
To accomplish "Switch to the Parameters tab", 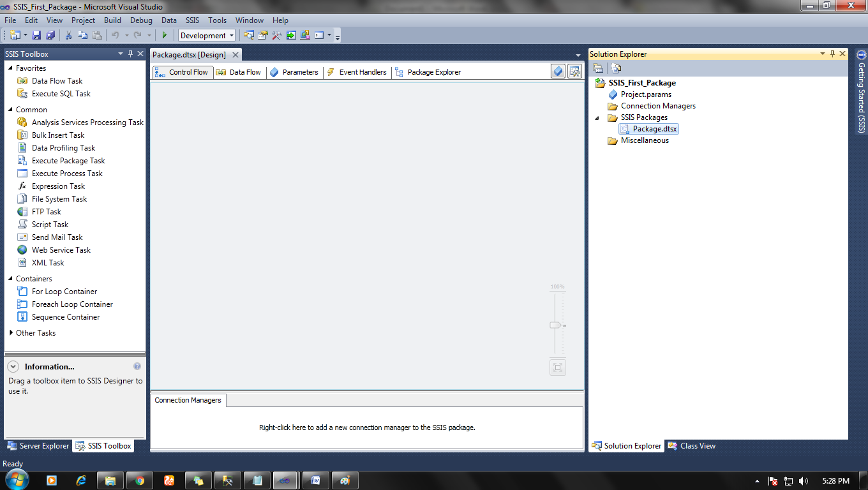I will (294, 72).
